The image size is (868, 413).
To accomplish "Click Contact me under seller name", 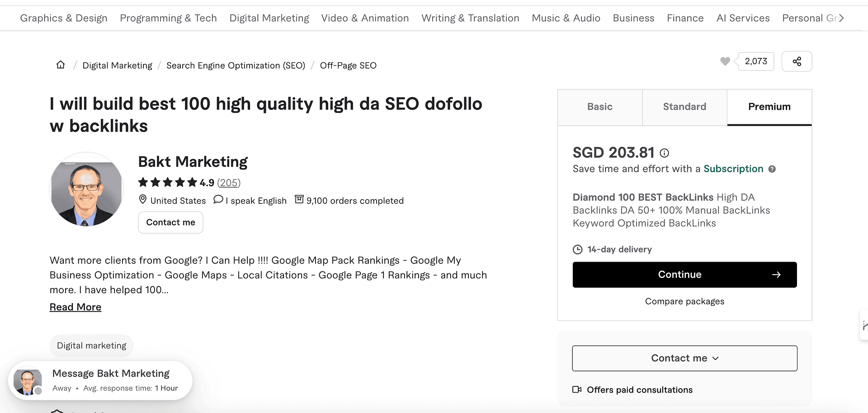I will 170,222.
